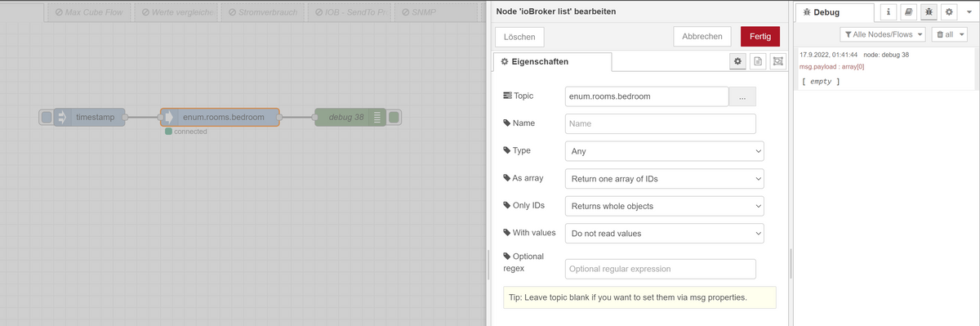
Task: Select the Debug sidebar tab
Action: click(835, 12)
